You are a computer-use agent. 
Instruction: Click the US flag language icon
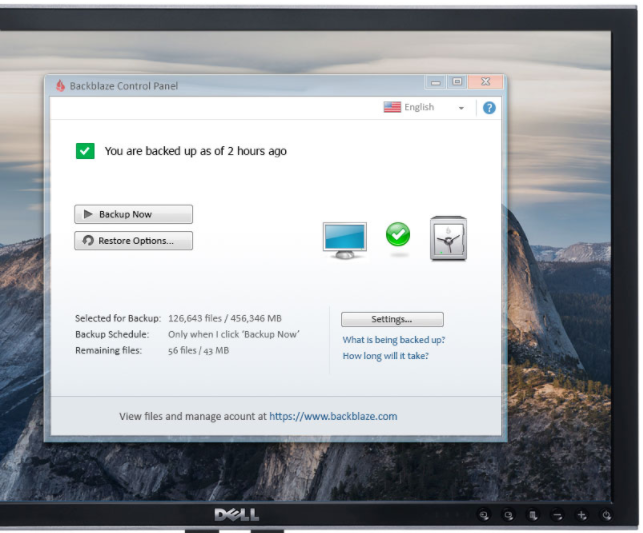[x=392, y=107]
